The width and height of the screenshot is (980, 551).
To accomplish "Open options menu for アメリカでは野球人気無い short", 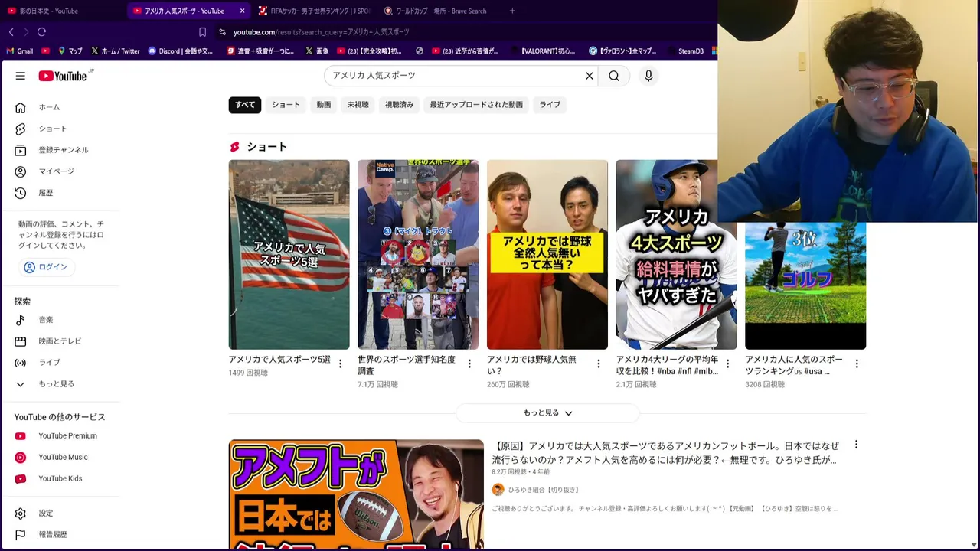I will (x=599, y=364).
